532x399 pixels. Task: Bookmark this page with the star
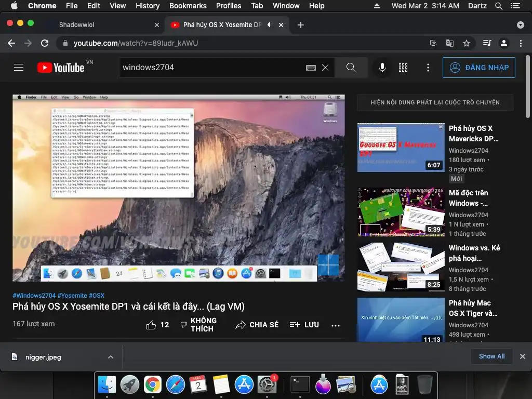pos(467,43)
